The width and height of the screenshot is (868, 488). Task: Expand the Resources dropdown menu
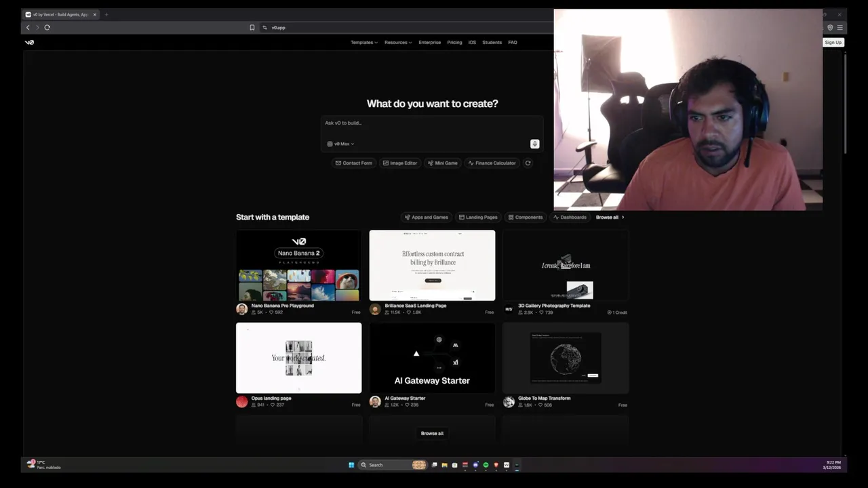tap(398, 42)
